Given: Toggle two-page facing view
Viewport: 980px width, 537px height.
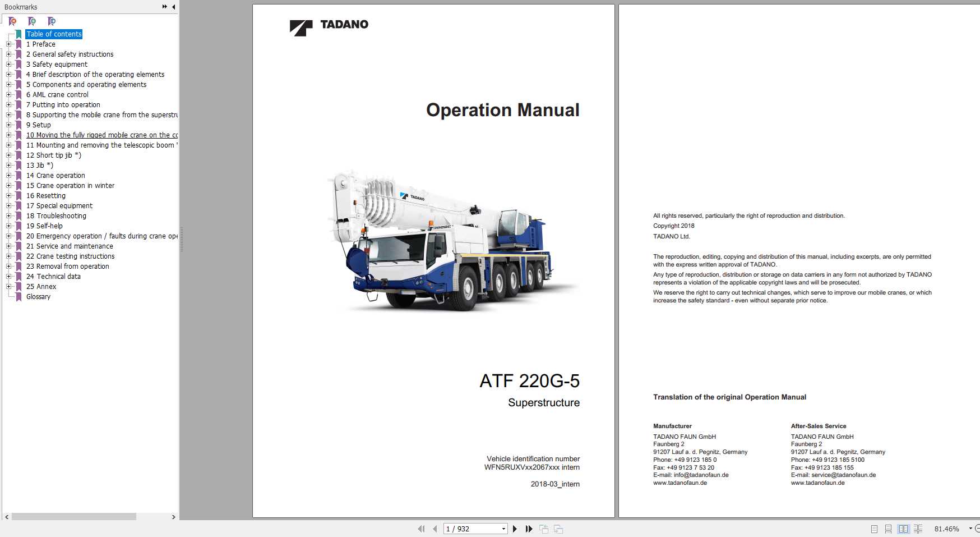Looking at the screenshot, I should [x=903, y=529].
